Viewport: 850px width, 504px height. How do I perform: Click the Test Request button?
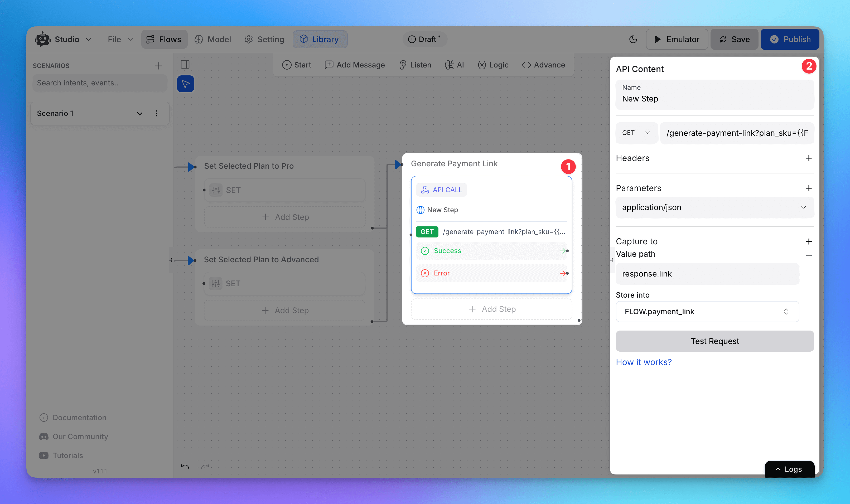(x=714, y=341)
